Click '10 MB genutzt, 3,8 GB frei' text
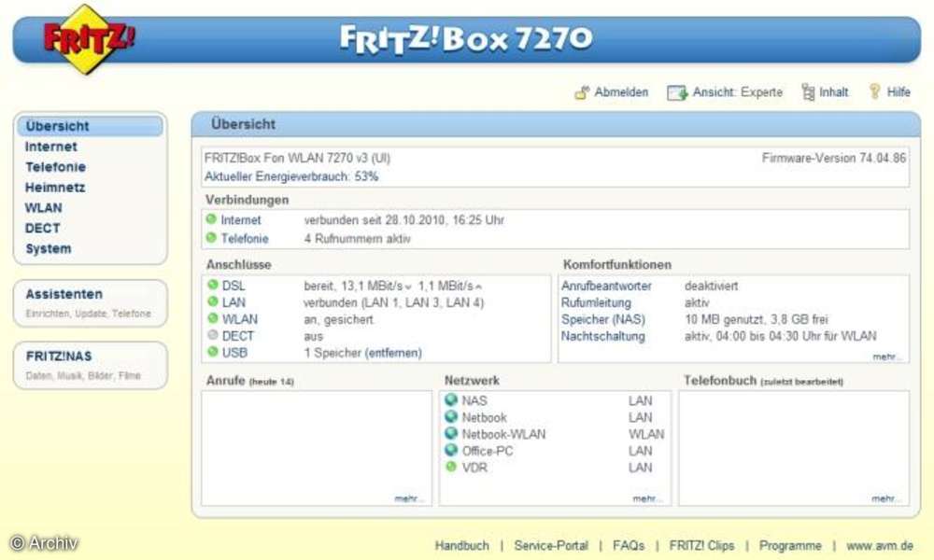Image resolution: width=934 pixels, height=560 pixels. pos(757,319)
